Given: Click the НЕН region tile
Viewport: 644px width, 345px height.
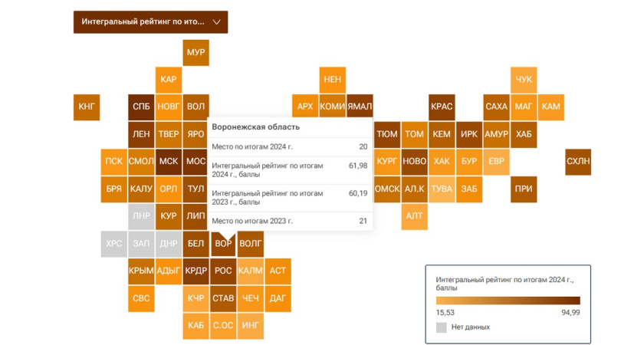Looking at the screenshot, I should click(332, 79).
